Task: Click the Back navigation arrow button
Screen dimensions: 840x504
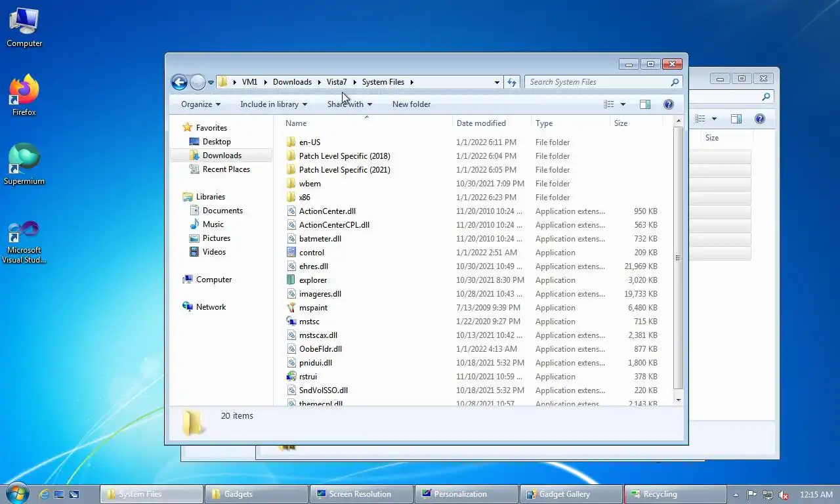Action: [178, 82]
